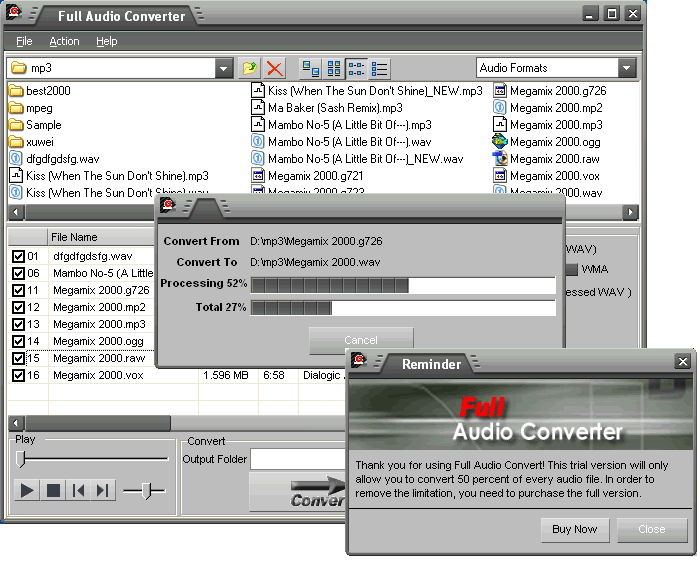The height and width of the screenshot is (567, 700).
Task: Switch to details view icon
Action: coord(379,68)
